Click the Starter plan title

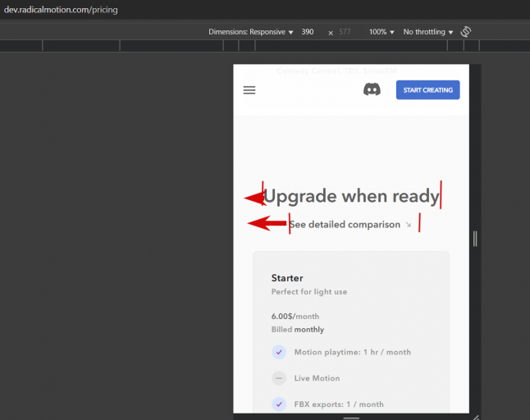pos(287,278)
